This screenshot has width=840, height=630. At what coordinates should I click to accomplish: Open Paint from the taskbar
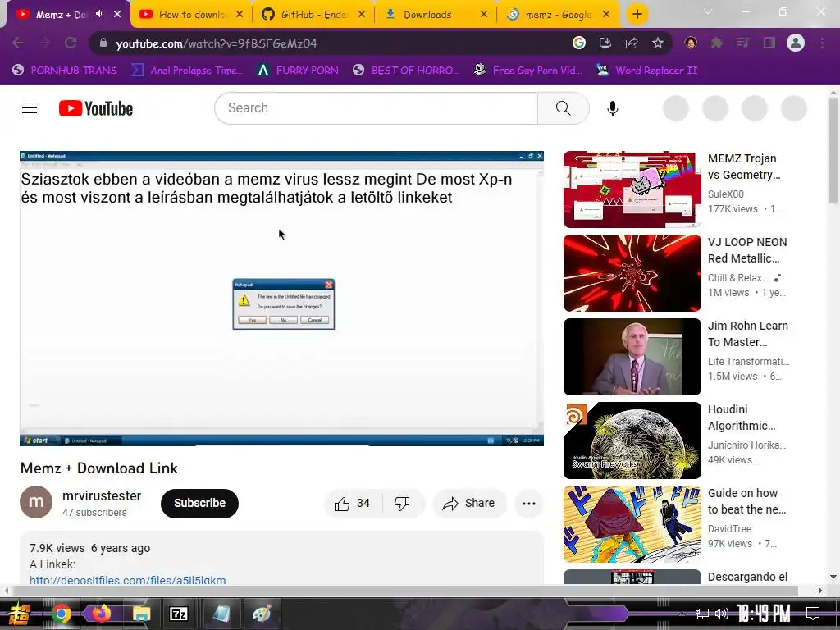(262, 614)
